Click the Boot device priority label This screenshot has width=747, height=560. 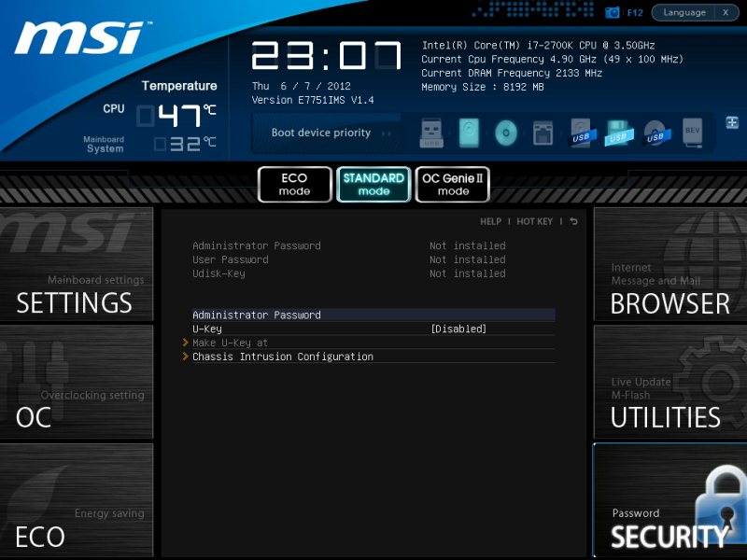(320, 133)
